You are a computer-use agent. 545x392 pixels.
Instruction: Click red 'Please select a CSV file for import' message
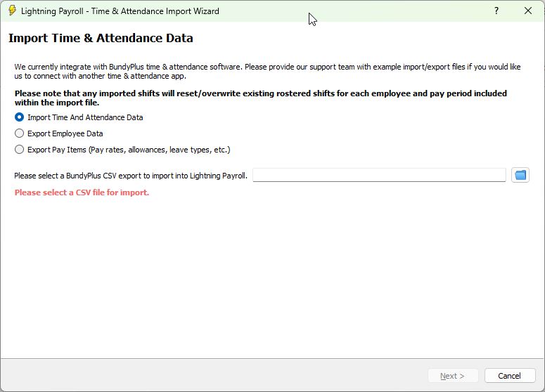[82, 192]
